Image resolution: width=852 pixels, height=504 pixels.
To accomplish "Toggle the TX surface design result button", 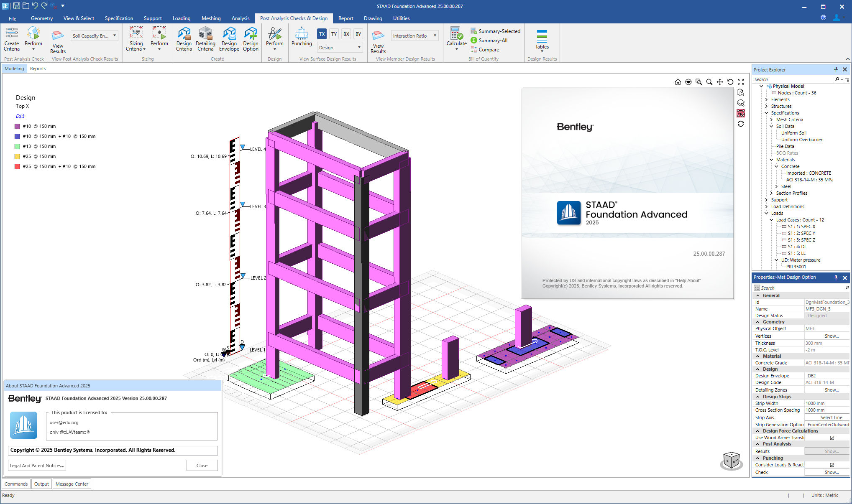I will click(322, 34).
